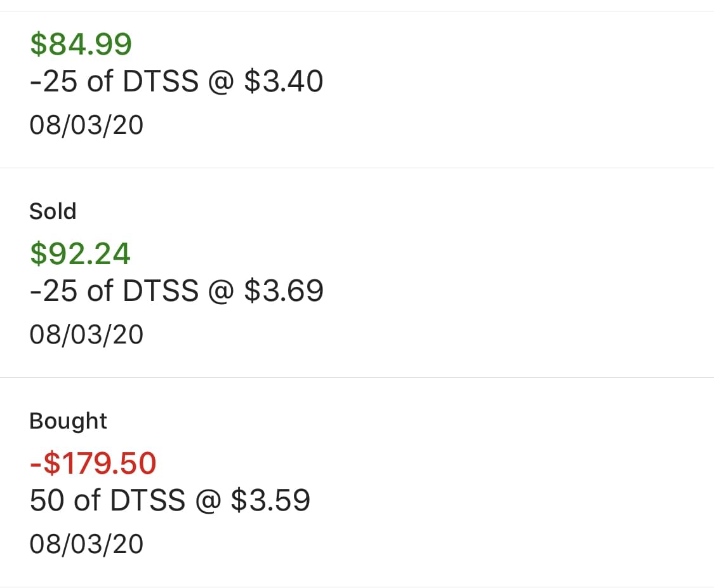Open the "-25 of DTSS @ $3.40" line
Viewport: 714px width, 588px height.
click(176, 82)
